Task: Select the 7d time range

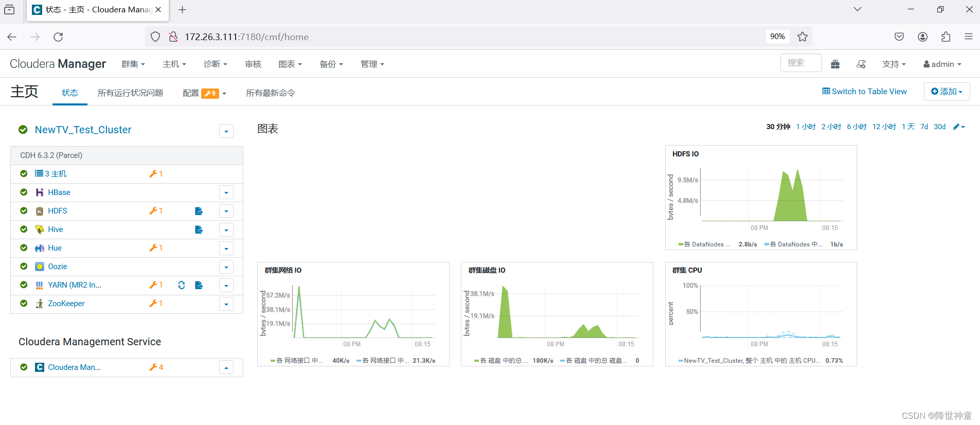Action: [924, 127]
